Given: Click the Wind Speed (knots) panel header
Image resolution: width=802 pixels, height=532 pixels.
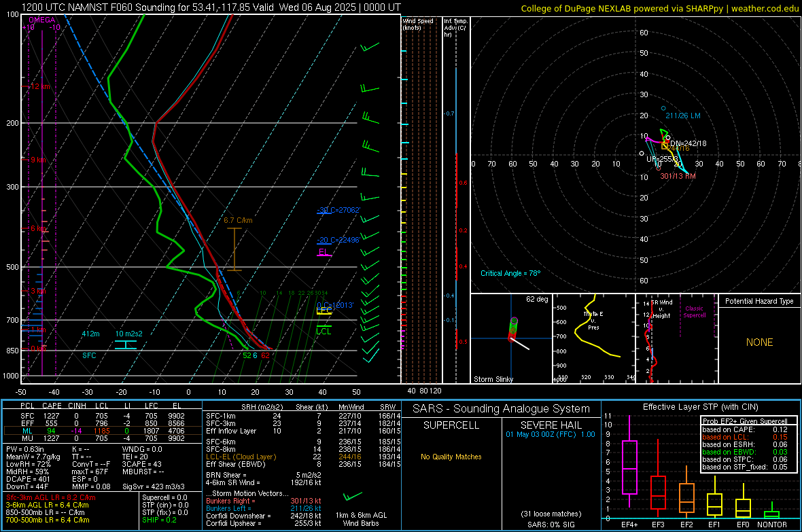Looking at the screenshot, I should coord(418,24).
